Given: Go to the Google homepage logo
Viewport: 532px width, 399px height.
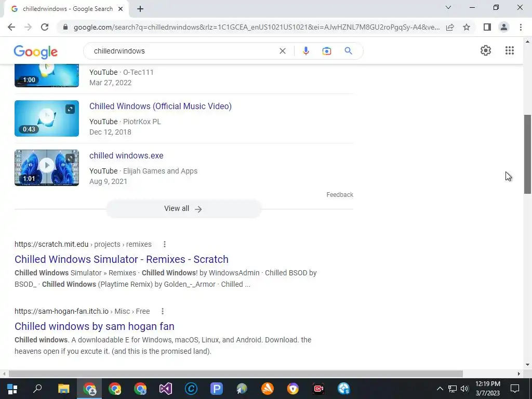Looking at the screenshot, I should 36,52.
